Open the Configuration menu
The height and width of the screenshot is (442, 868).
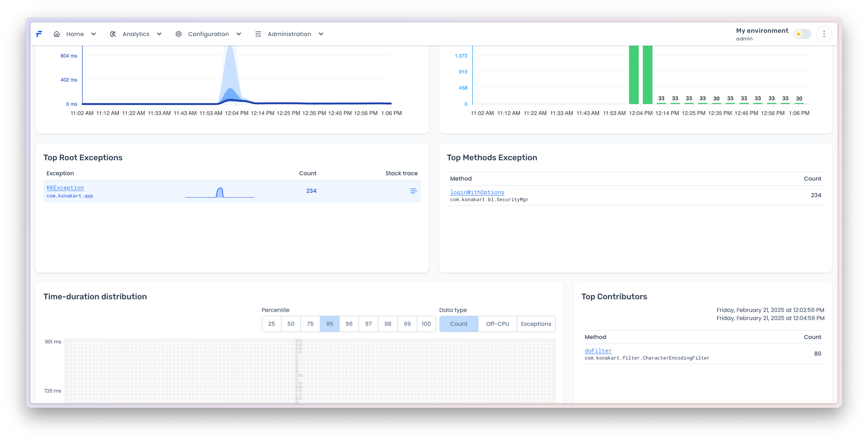coord(208,34)
